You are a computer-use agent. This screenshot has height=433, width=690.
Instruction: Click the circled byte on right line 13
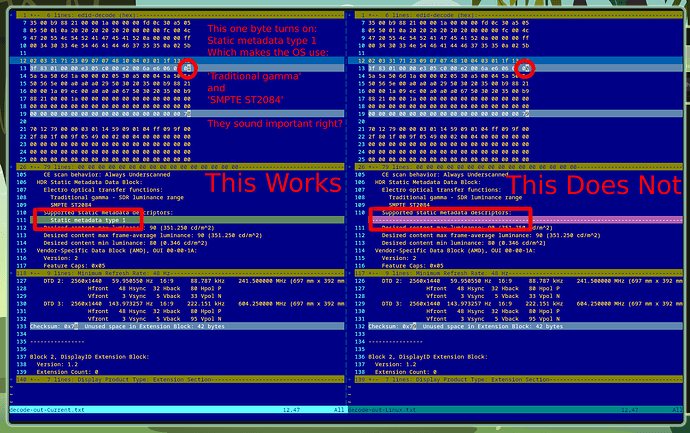pyautogui.click(x=525, y=68)
